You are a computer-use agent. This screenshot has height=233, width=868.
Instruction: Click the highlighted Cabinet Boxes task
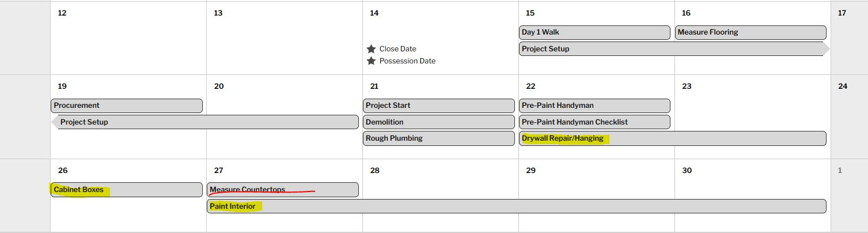coord(127,190)
